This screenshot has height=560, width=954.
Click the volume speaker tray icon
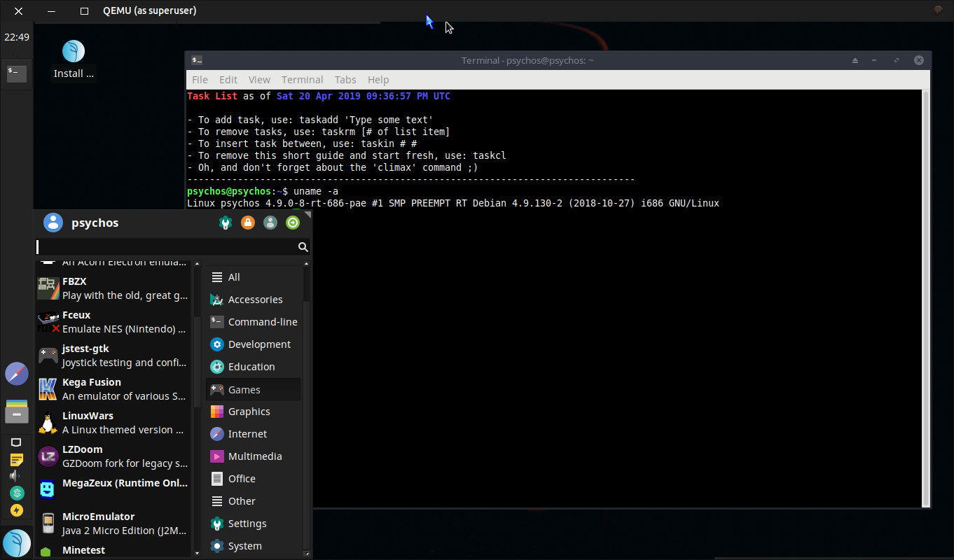15,476
